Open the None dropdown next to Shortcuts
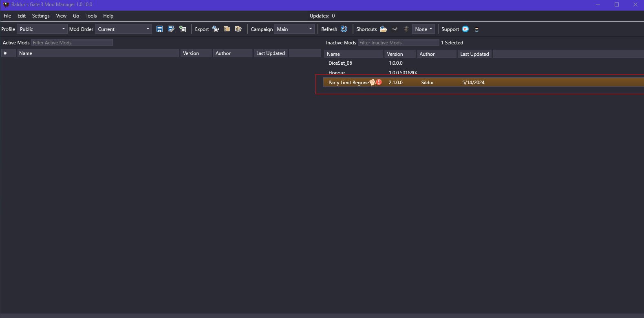 pyautogui.click(x=423, y=29)
